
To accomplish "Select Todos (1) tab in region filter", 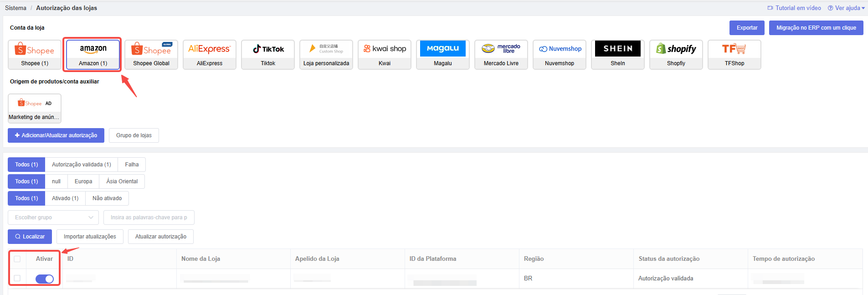I will (26, 181).
